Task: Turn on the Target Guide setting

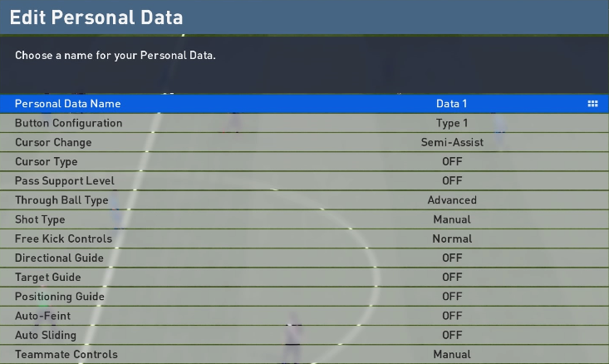Action: pyautogui.click(x=452, y=277)
